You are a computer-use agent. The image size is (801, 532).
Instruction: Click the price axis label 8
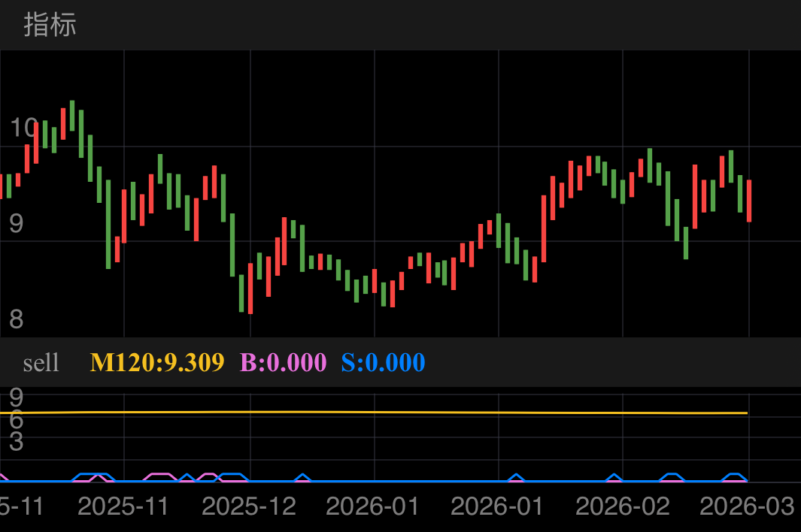click(x=16, y=319)
